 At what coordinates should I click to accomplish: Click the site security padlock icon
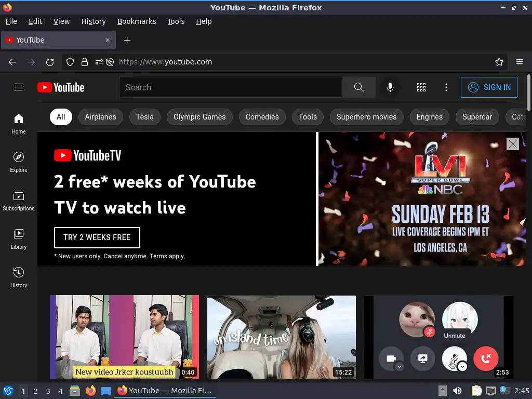85,62
